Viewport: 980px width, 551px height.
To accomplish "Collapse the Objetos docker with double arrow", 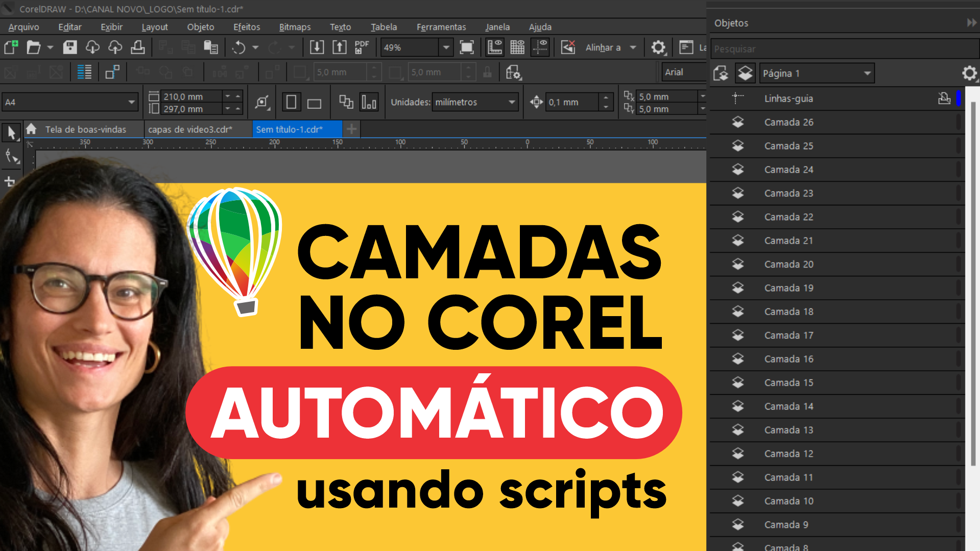I will point(971,22).
